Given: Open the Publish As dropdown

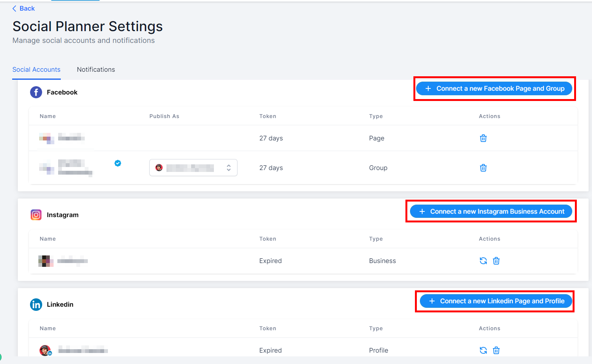Looking at the screenshot, I should pyautogui.click(x=193, y=168).
